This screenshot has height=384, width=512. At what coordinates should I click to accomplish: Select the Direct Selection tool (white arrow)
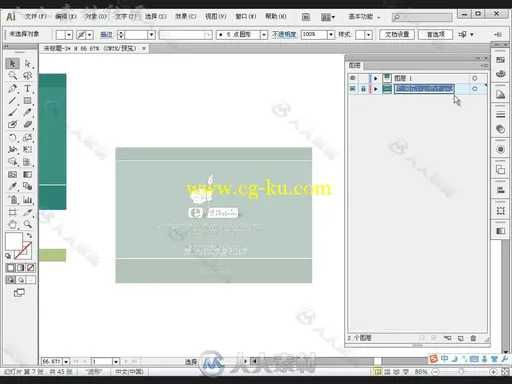pos(28,63)
